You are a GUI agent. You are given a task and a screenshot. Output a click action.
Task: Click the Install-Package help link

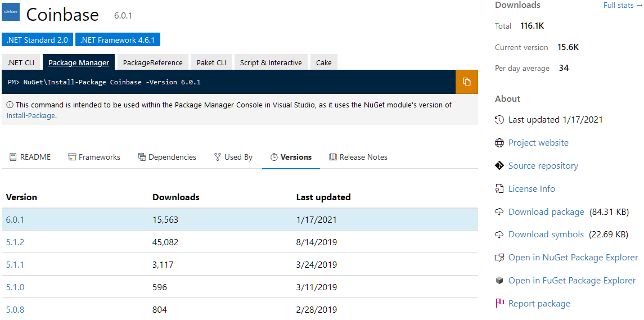tap(31, 115)
